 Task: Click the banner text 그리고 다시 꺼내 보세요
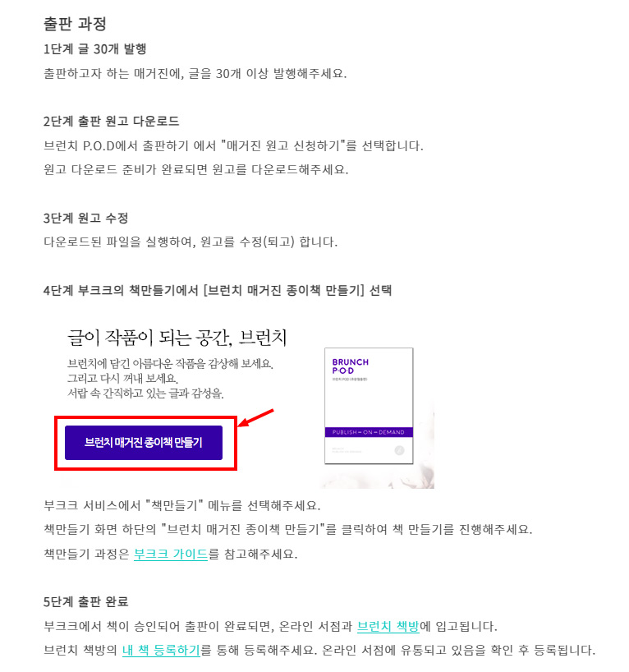(x=122, y=379)
